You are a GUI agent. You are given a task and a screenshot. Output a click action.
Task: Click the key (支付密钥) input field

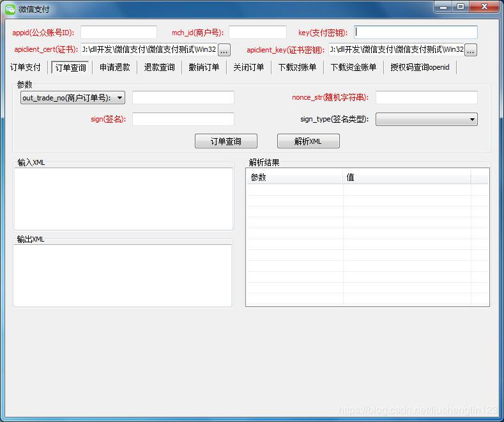click(416, 33)
